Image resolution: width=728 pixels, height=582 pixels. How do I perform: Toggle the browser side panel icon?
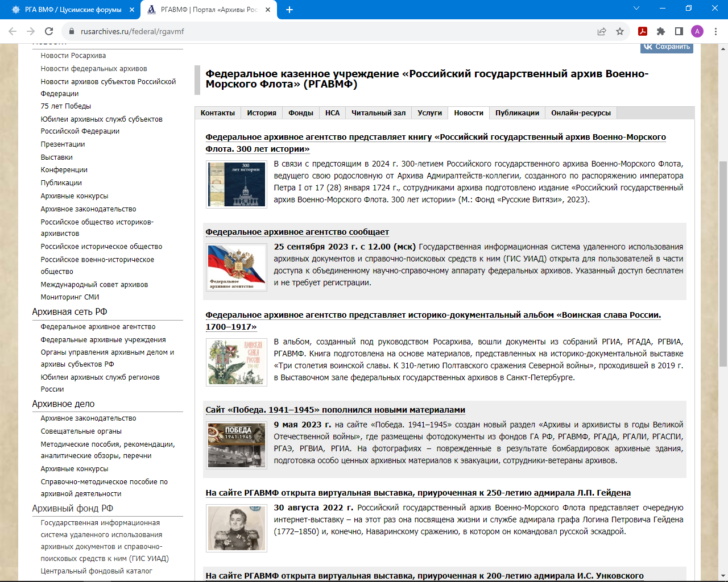pyautogui.click(x=679, y=31)
